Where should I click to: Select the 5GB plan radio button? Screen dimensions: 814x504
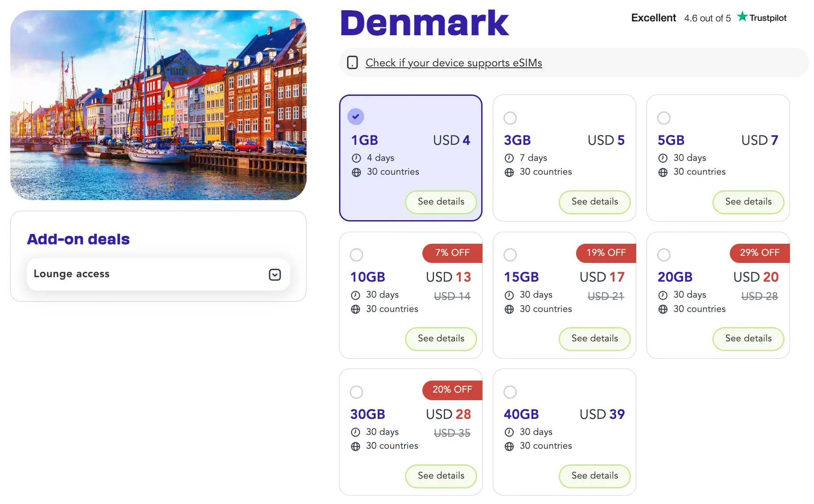click(x=663, y=118)
